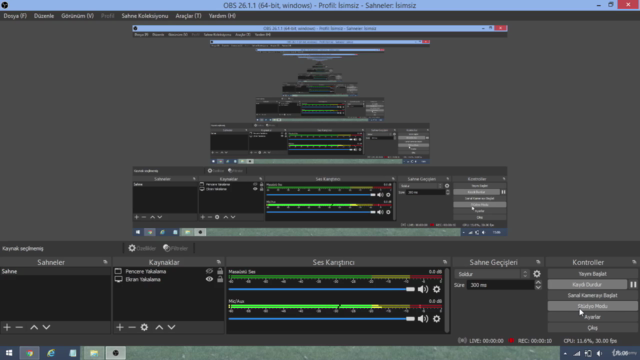Move scene down in Sahneler panel

[x=47, y=327]
